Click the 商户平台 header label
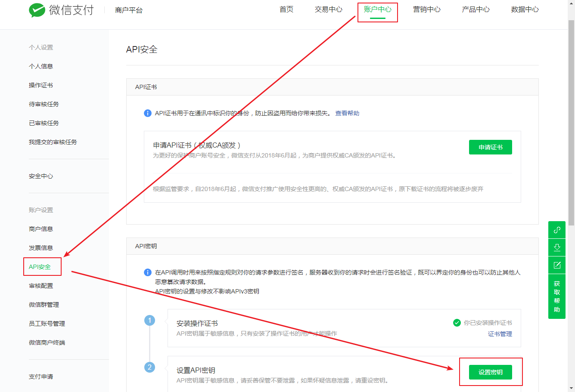This screenshot has width=575, height=392. tap(129, 10)
